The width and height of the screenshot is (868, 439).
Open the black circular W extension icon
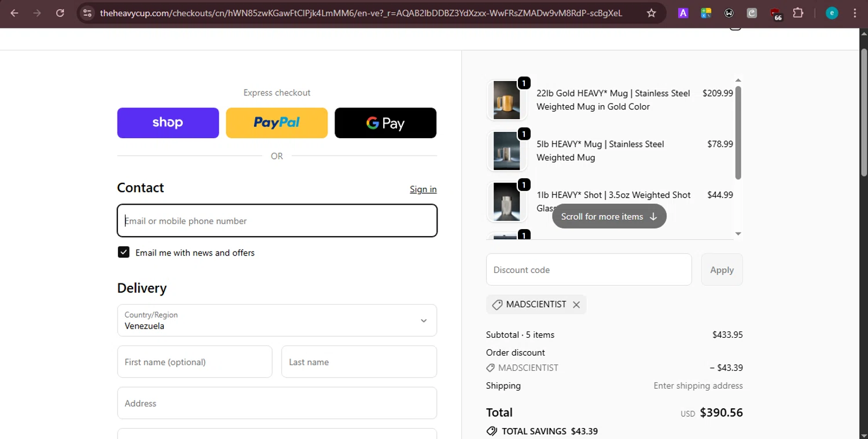tap(729, 13)
